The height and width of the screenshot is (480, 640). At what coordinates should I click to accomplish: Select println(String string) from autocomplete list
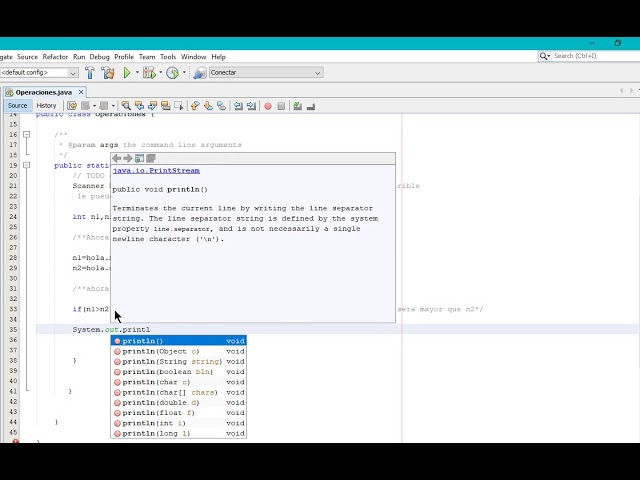pos(172,361)
